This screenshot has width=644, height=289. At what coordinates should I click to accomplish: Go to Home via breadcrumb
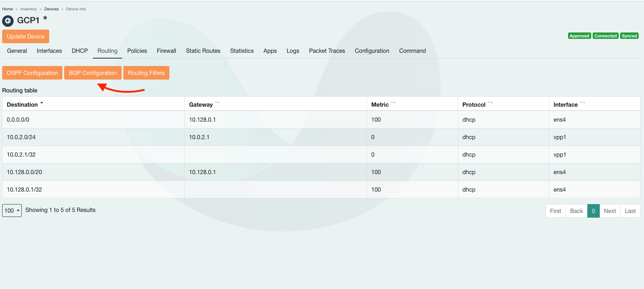7,9
